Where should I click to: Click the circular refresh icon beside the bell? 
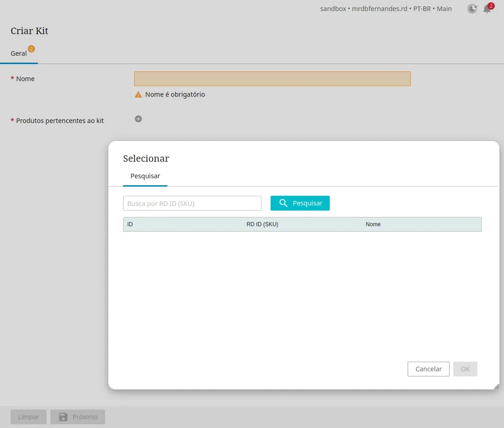(x=472, y=9)
